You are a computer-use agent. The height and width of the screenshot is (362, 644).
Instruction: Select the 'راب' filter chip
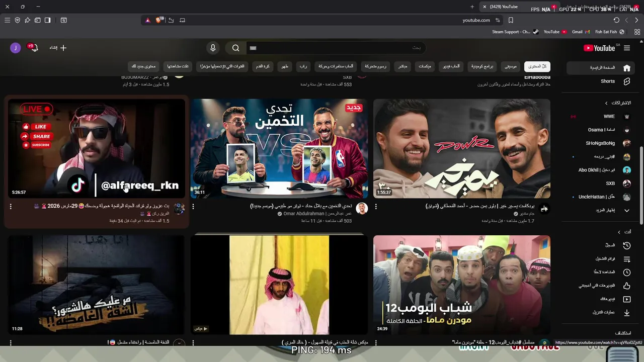click(303, 66)
